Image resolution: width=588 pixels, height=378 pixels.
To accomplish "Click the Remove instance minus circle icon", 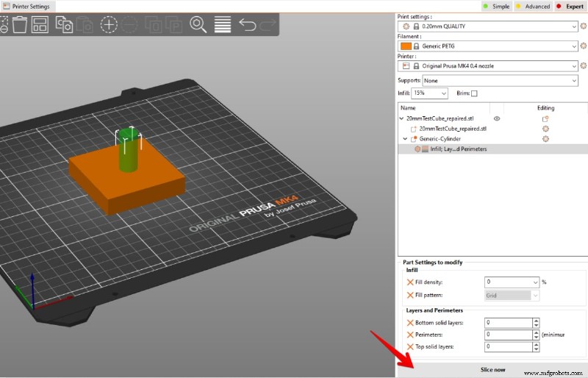I will coord(129,25).
